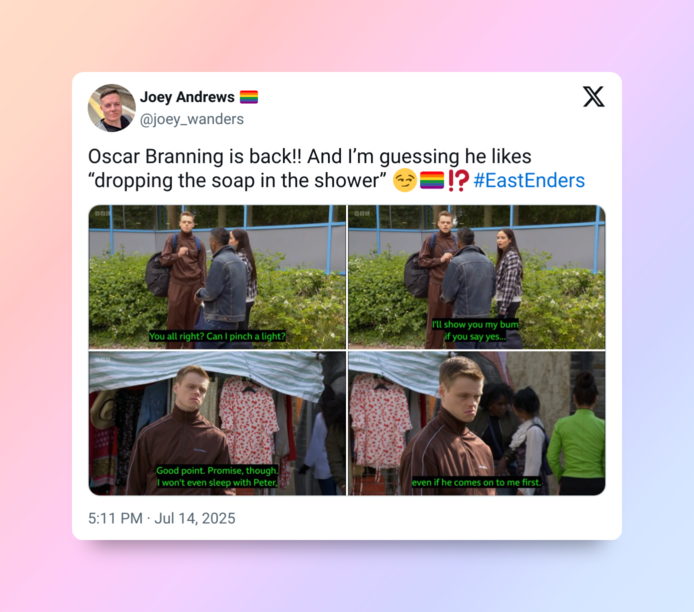694x612 pixels.
Task: Click BBC watermark in 'pinch a light' image
Action: 102,213
